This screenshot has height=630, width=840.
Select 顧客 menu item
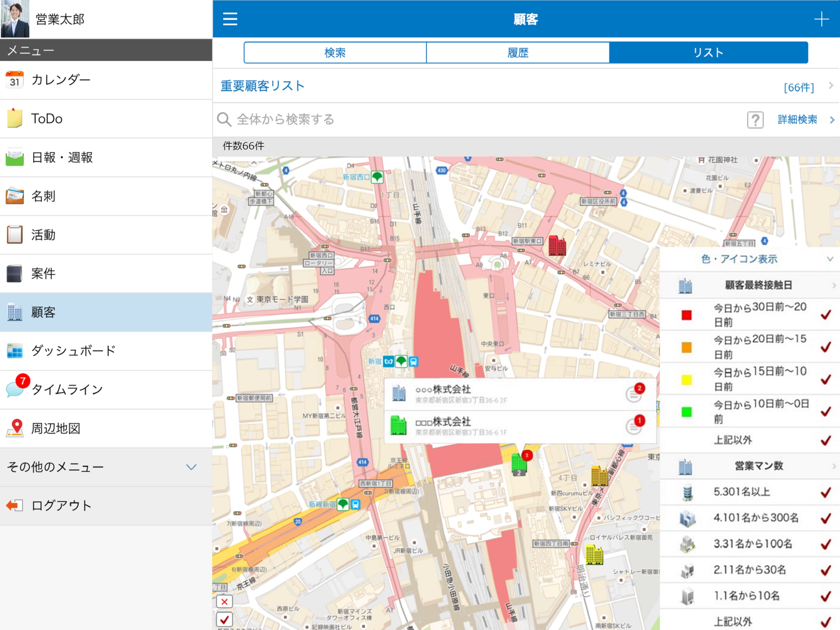pyautogui.click(x=106, y=312)
